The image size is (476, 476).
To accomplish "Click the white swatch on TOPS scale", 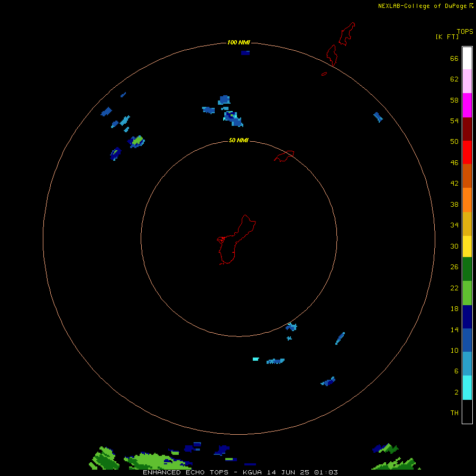I will (x=467, y=58).
